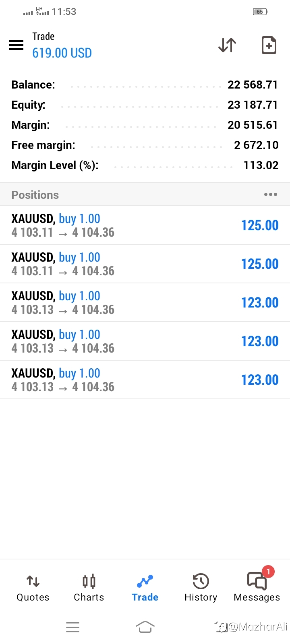The width and height of the screenshot is (290, 644).
Task: Tap the new order document icon
Action: pyautogui.click(x=269, y=45)
